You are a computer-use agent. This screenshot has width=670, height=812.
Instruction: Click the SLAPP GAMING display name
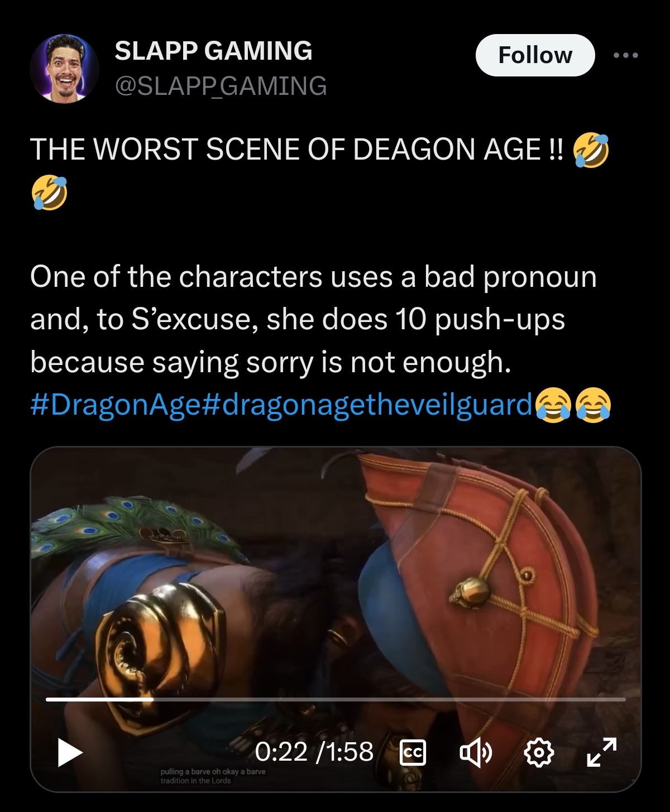click(x=213, y=51)
